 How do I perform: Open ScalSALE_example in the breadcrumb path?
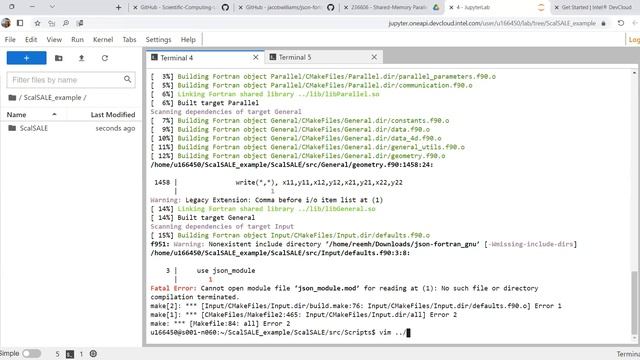(52, 98)
